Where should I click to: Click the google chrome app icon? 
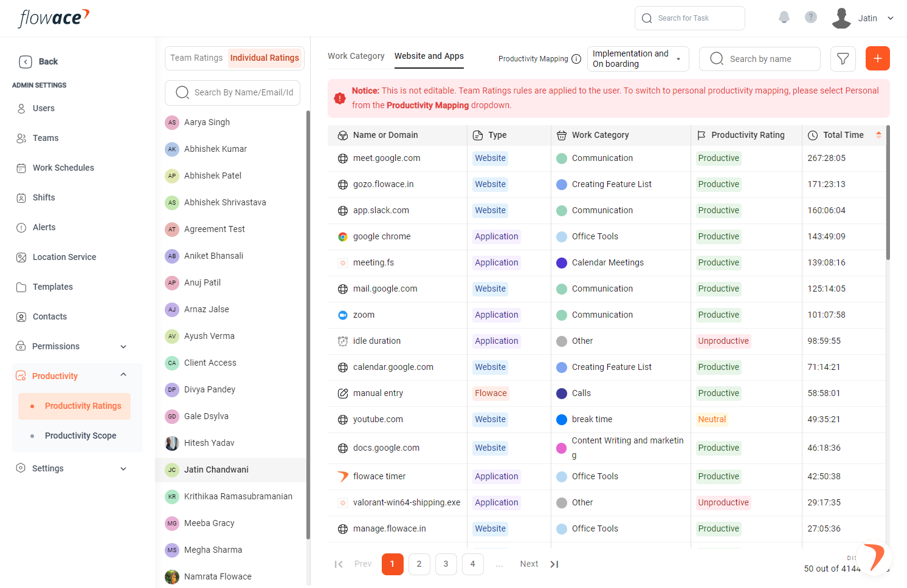pos(343,237)
